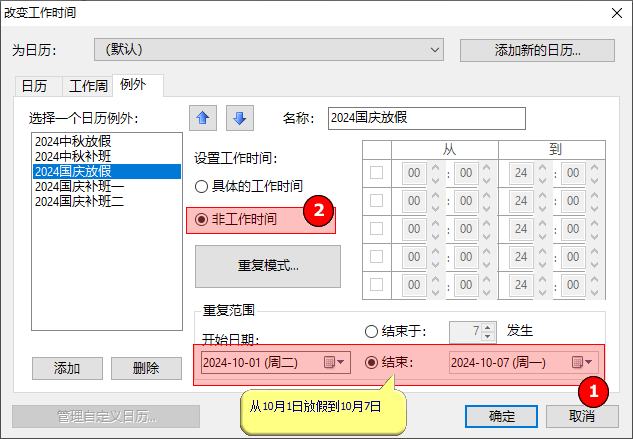Select 2024国庆补班二 in the exception list
633x439 pixels.
click(x=79, y=201)
